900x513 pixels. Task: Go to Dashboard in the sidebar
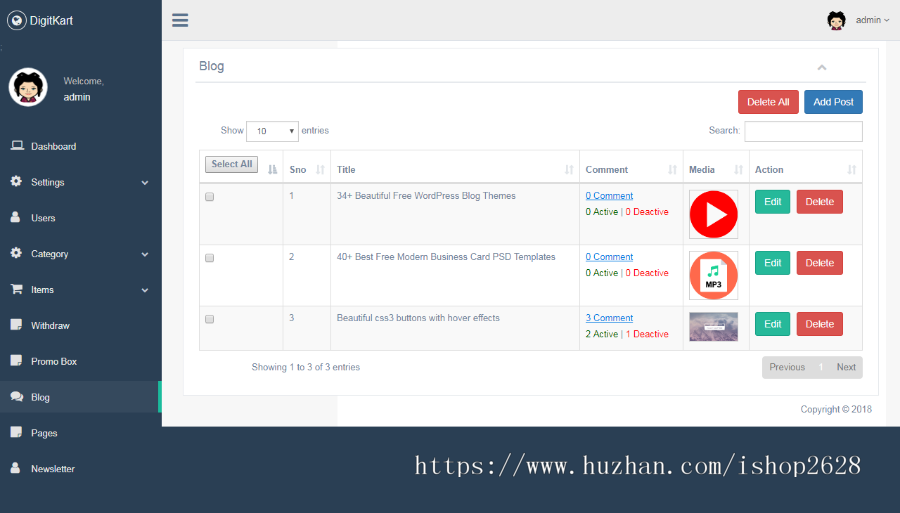(x=53, y=146)
